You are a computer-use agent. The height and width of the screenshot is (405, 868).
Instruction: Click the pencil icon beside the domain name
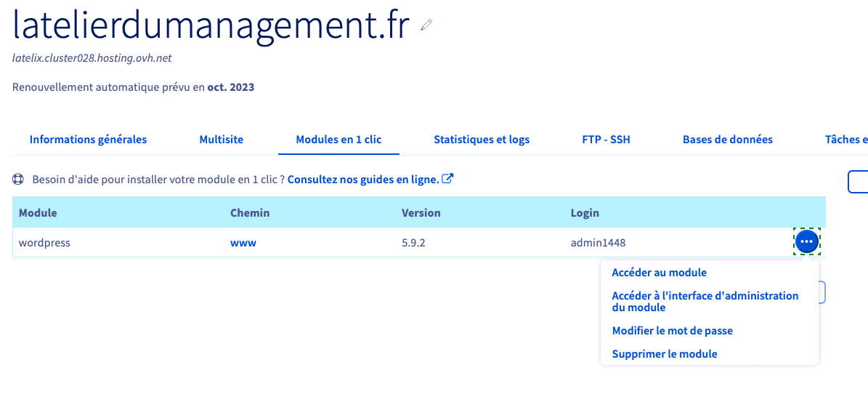pos(426,25)
